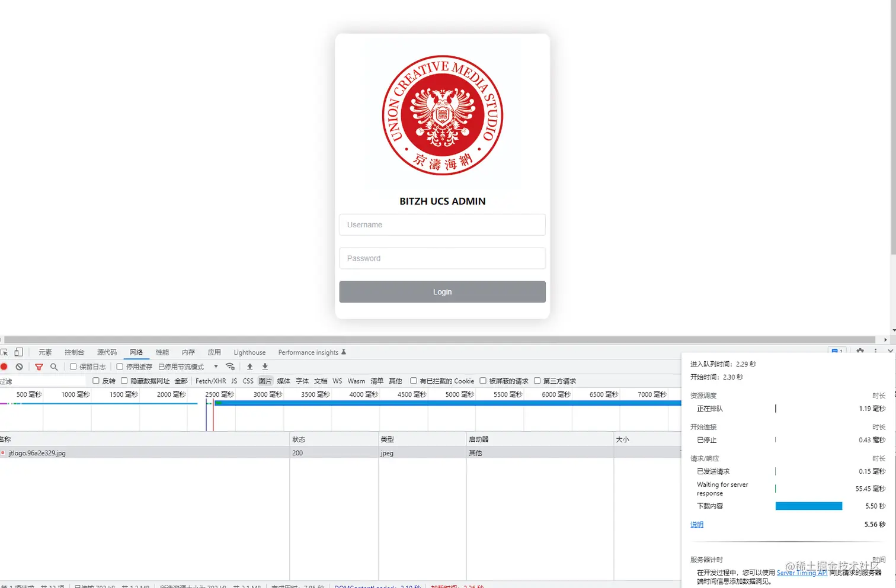This screenshot has width=896, height=588.
Task: Click the blue overview timeline bar
Action: 448,403
